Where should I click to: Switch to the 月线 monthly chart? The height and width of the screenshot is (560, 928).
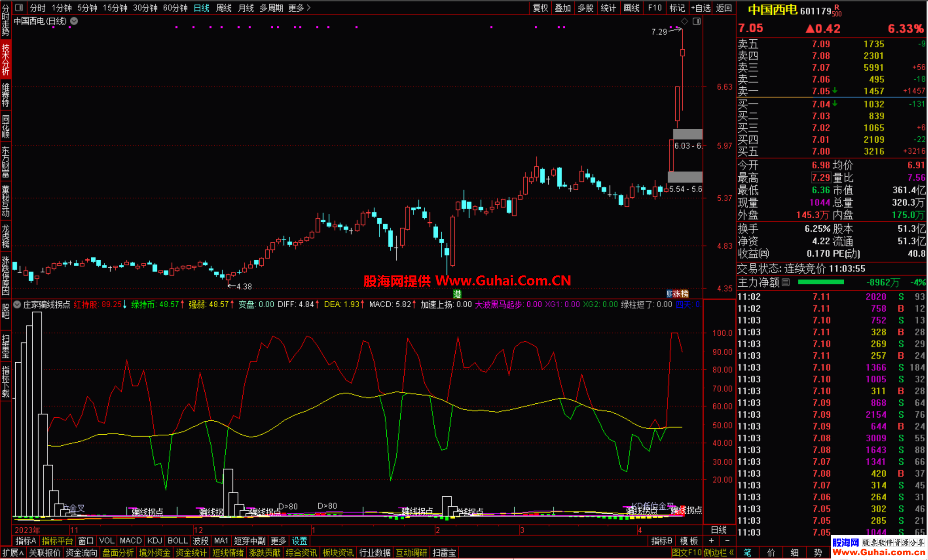(246, 8)
